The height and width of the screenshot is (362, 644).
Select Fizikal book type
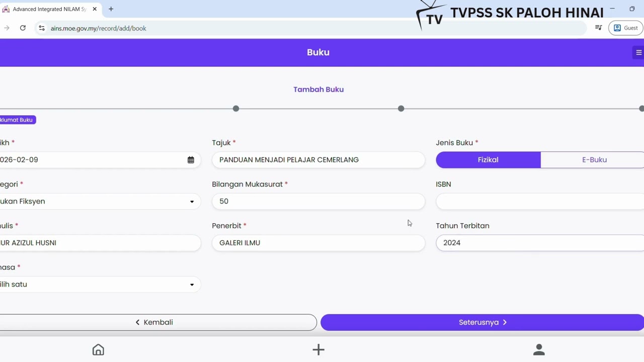[x=488, y=160]
